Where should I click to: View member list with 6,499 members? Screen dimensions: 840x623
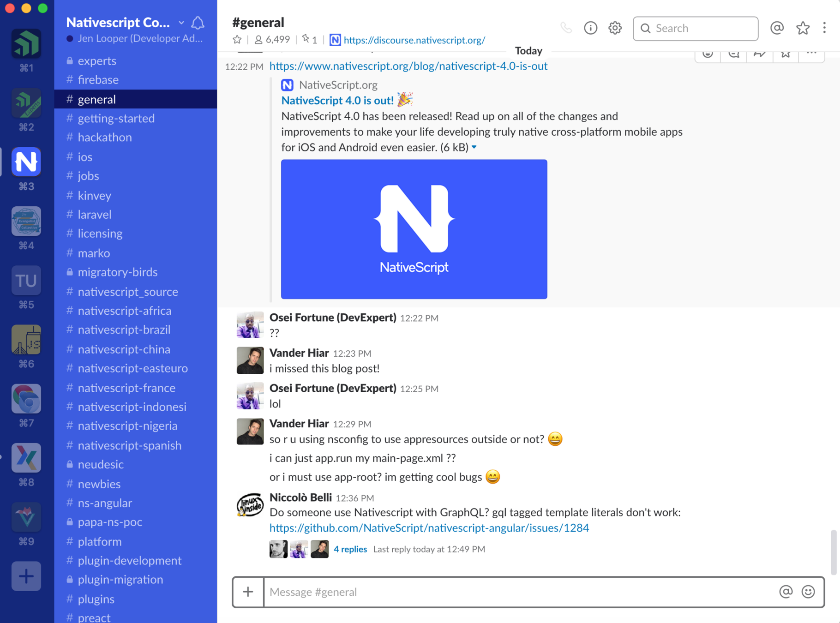[272, 40]
